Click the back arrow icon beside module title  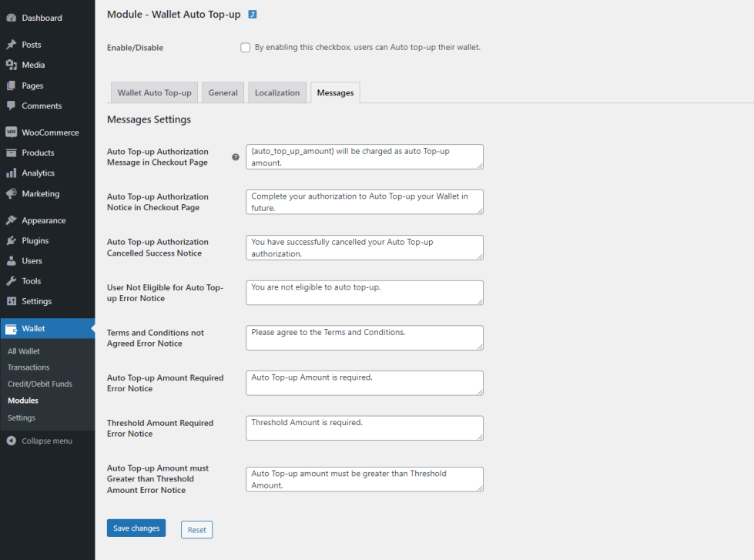[x=253, y=15]
